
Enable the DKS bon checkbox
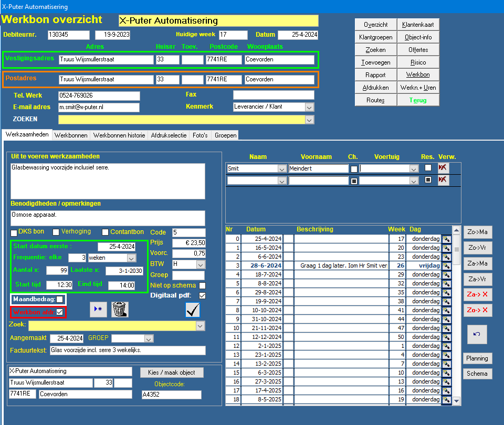coord(14,232)
